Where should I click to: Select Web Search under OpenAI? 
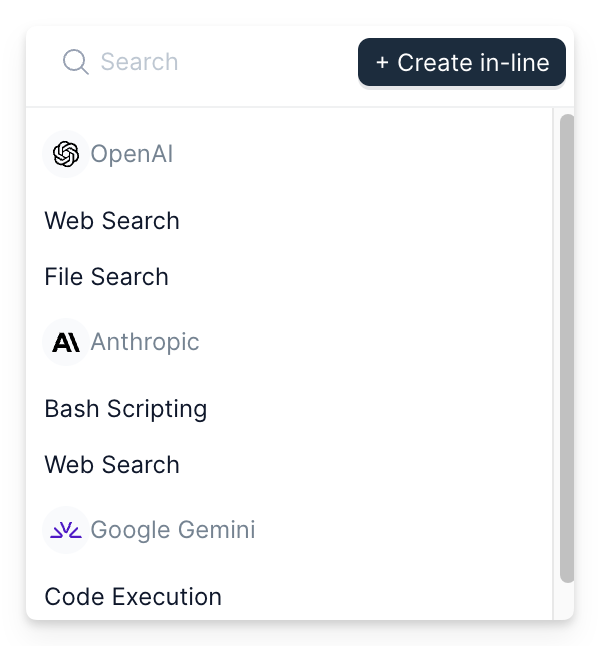point(112,221)
